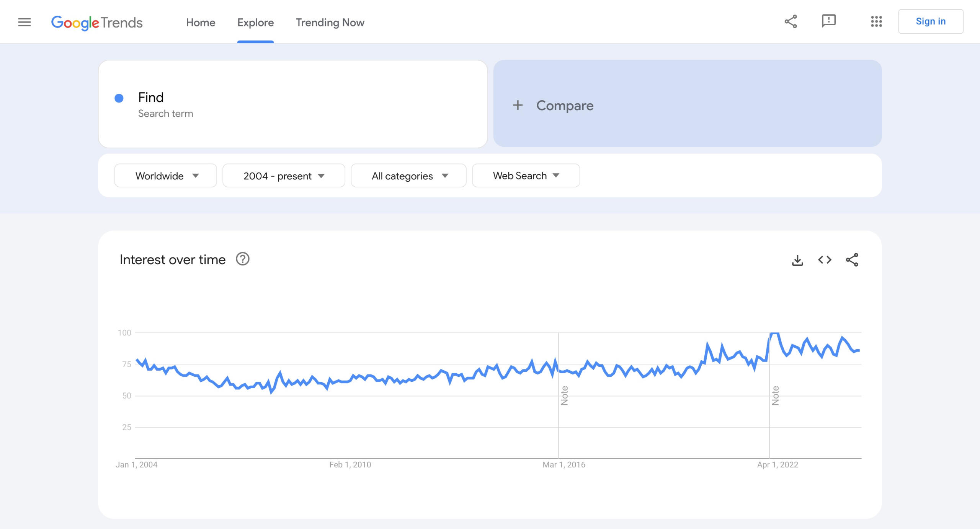Click the Interest over time heading
980x529 pixels.
click(173, 260)
